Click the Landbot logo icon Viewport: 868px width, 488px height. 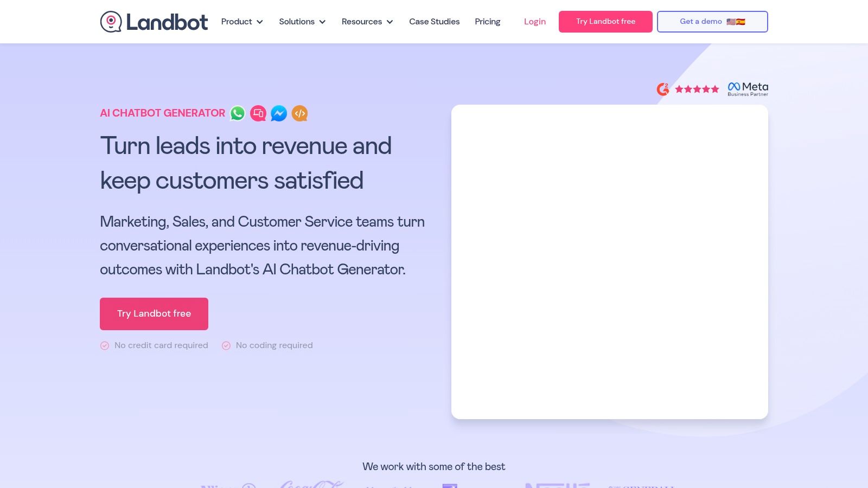click(111, 22)
